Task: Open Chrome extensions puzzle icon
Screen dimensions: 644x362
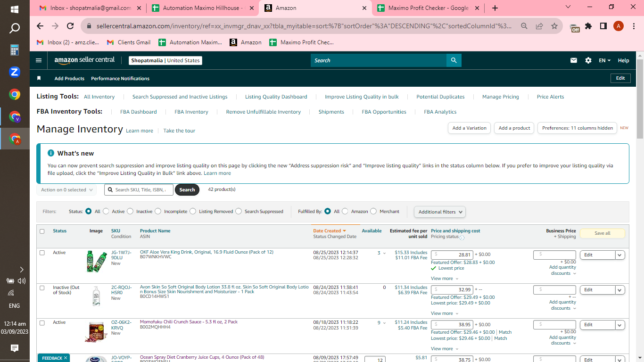Action: pyautogui.click(x=588, y=26)
